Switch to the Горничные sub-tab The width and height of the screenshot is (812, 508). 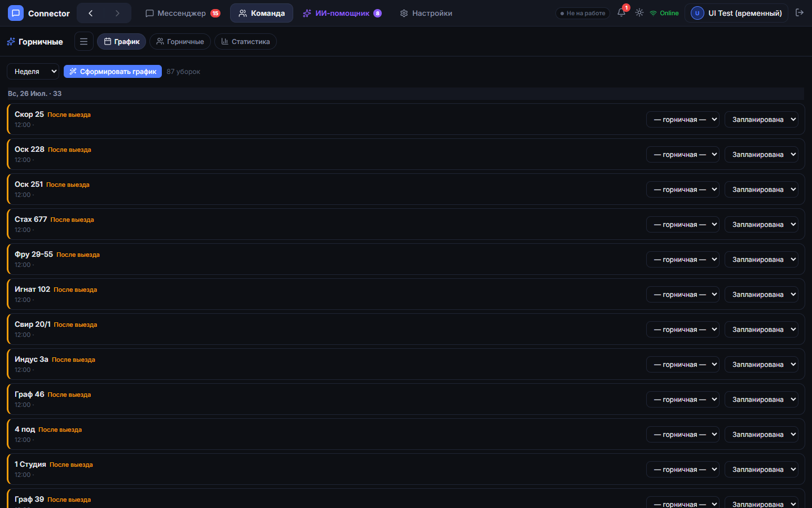click(180, 41)
